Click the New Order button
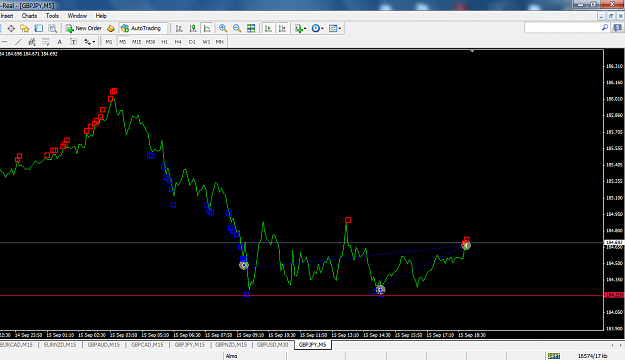 coord(84,28)
